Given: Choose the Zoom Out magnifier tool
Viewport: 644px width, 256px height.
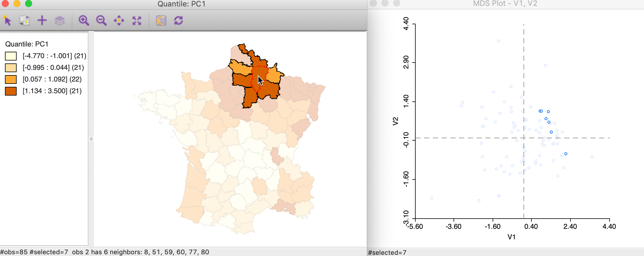Looking at the screenshot, I should tap(101, 20).
